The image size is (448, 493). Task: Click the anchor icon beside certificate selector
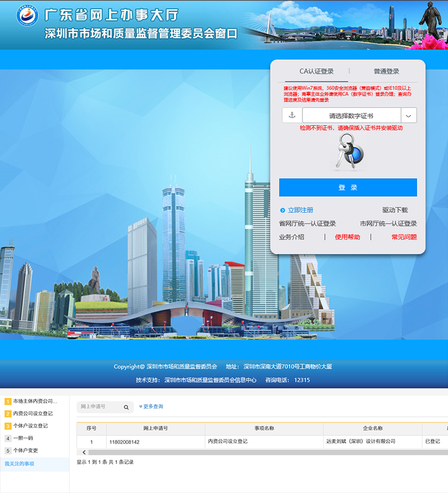[x=292, y=115]
